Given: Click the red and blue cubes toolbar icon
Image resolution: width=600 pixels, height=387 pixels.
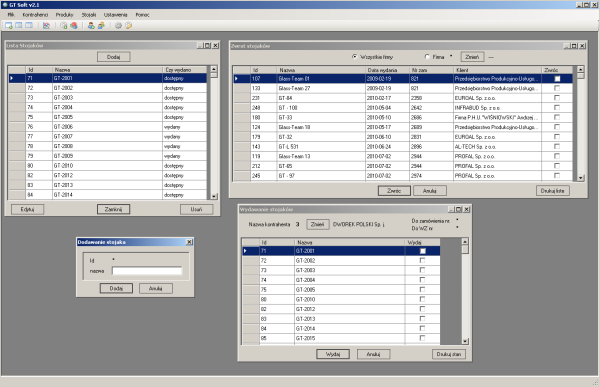Looking at the screenshot, I should point(74,26).
